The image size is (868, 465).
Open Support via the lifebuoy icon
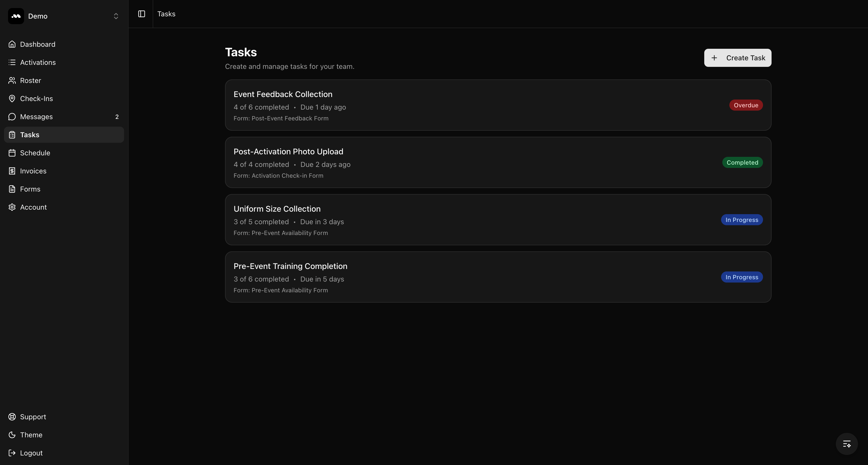12,417
